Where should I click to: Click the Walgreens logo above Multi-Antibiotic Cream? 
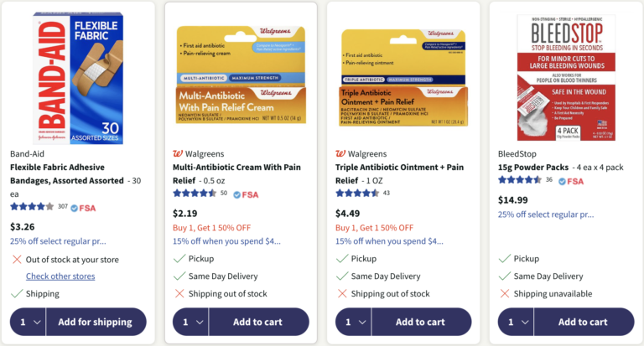click(178, 153)
